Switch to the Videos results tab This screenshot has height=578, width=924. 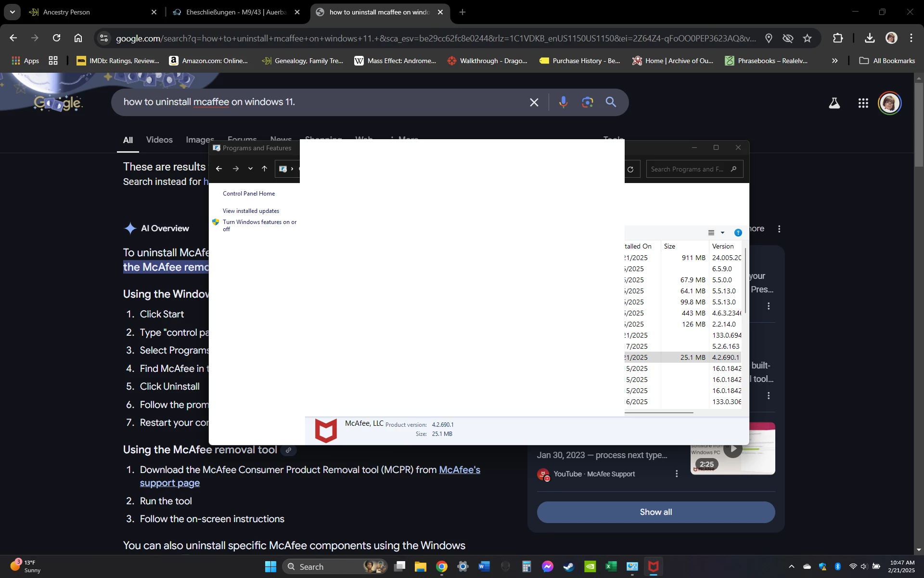(159, 140)
